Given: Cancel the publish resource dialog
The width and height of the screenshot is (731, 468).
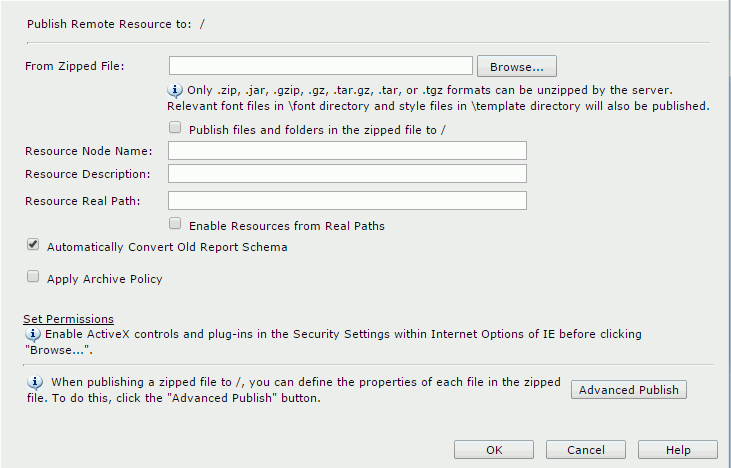Looking at the screenshot, I should 586,450.
